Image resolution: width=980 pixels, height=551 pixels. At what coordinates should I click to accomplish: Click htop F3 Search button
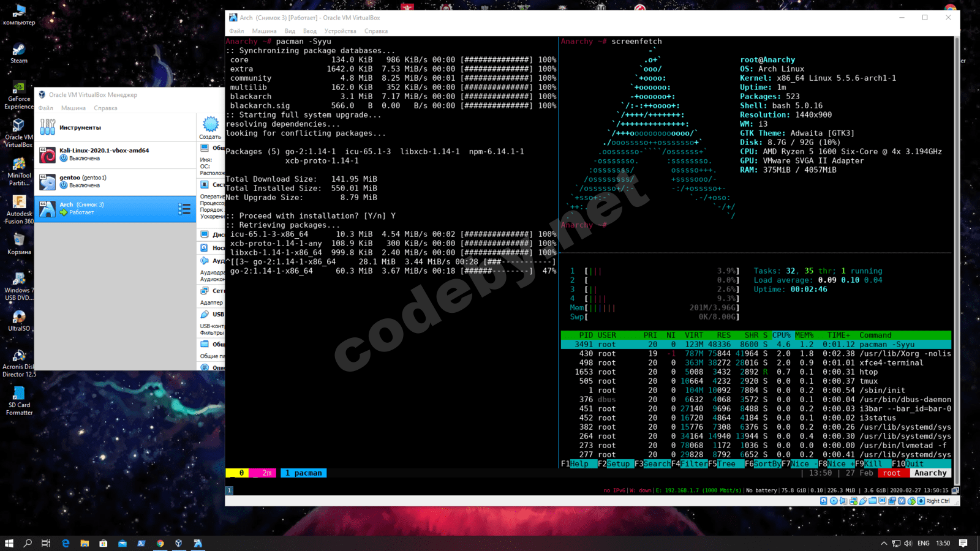click(652, 464)
